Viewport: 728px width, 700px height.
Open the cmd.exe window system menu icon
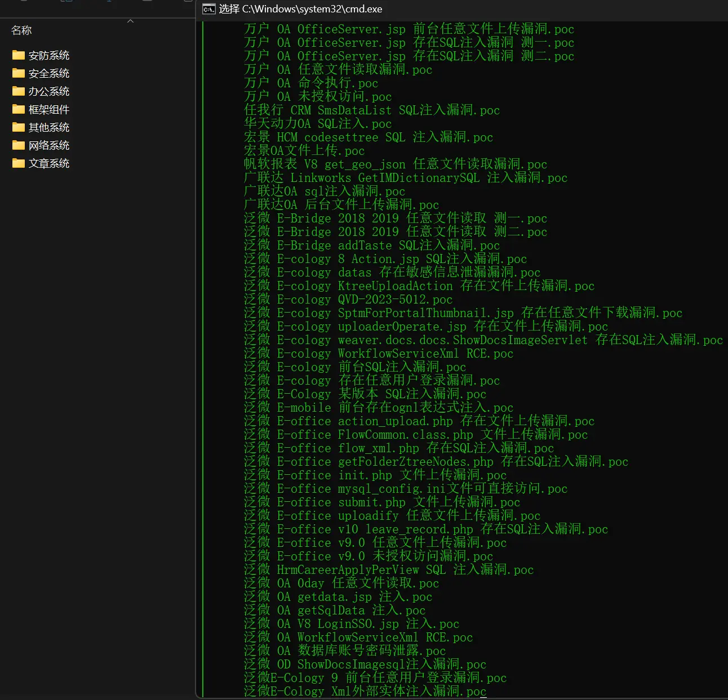point(209,9)
